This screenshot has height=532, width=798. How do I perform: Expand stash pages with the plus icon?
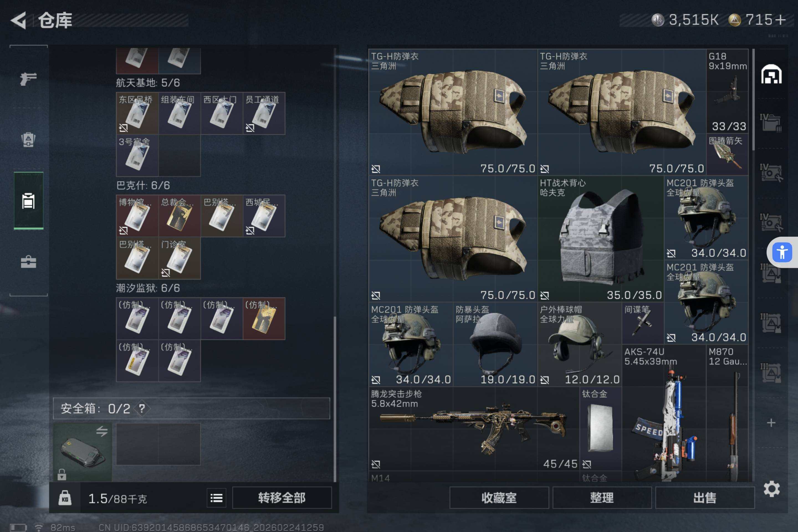pyautogui.click(x=771, y=423)
